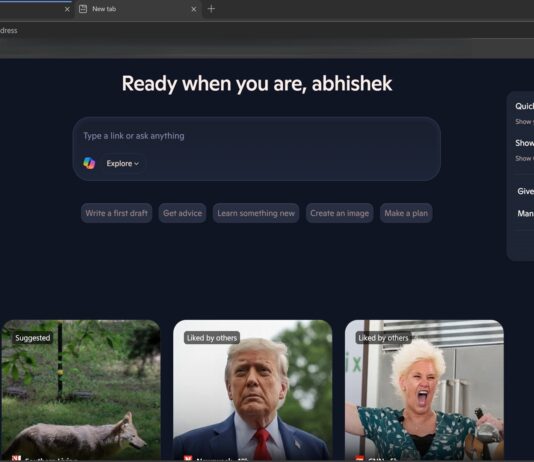
Task: Open the middle Liked by others news card
Action: click(252, 390)
